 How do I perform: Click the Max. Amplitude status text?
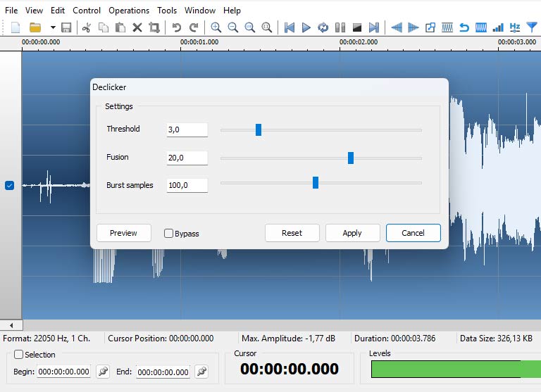coord(288,339)
